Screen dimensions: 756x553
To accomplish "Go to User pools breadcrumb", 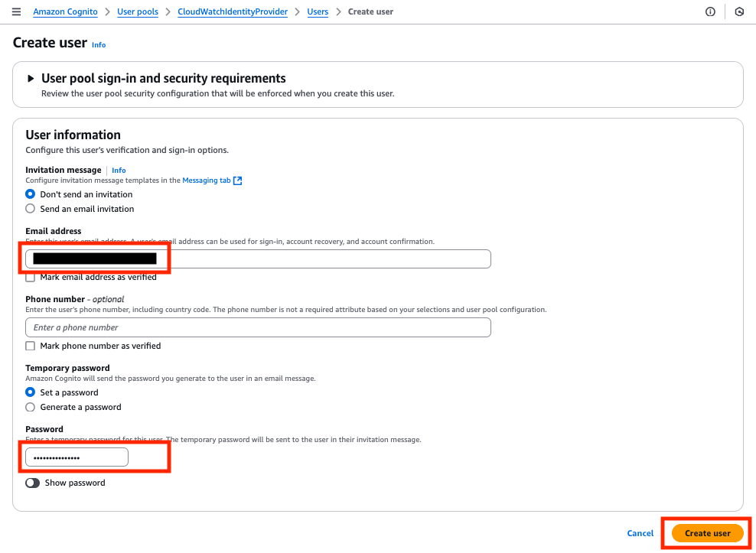I will [138, 11].
